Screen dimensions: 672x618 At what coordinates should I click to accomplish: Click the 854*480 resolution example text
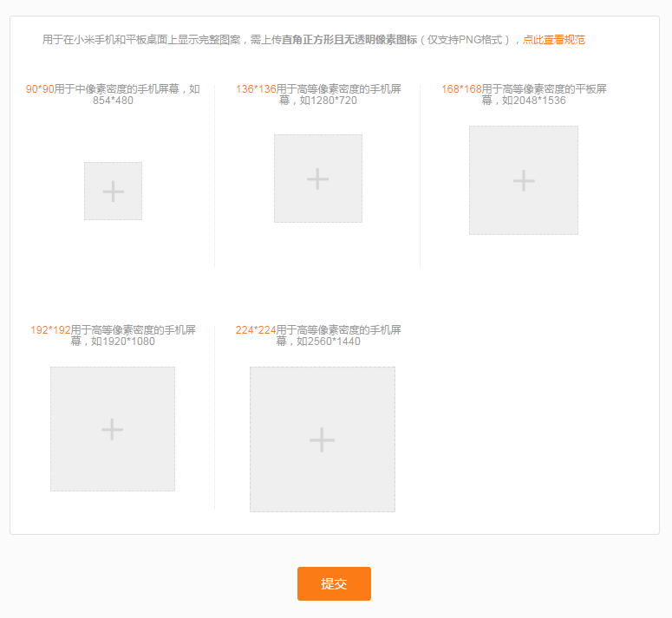[113, 101]
